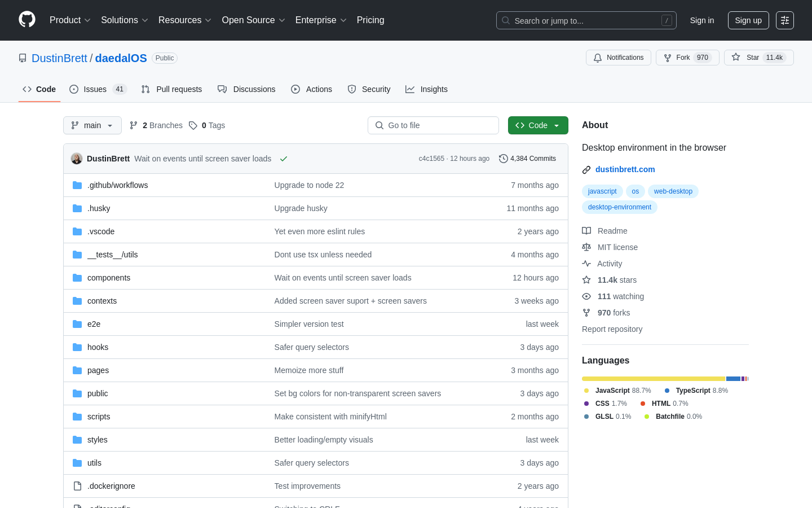Click the hooks folder icon
The width and height of the screenshot is (812, 508).
[x=77, y=347]
